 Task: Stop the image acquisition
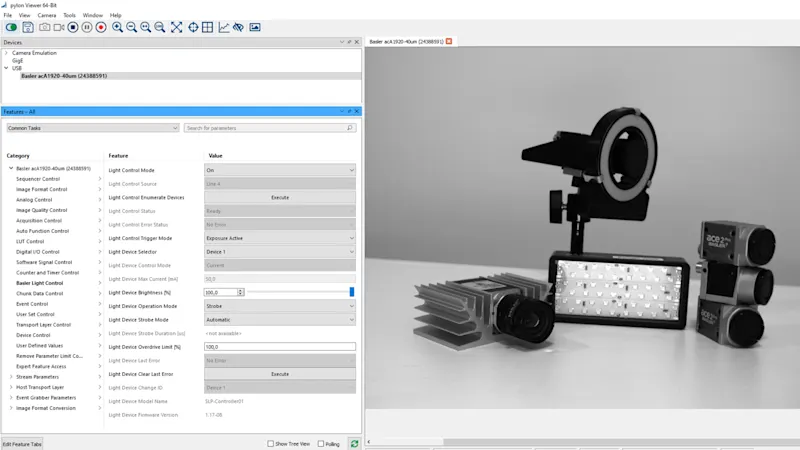73,27
